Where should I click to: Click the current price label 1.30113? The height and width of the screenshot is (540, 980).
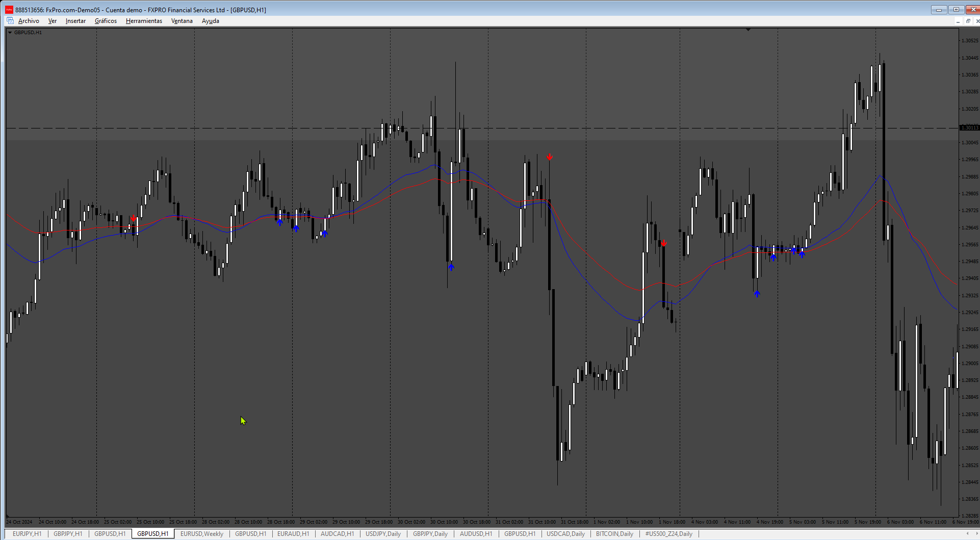coord(969,128)
